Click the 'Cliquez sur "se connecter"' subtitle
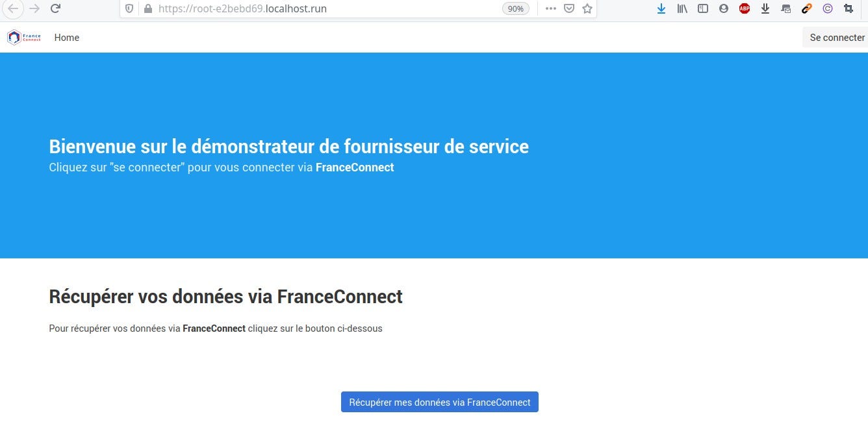The height and width of the screenshot is (433, 868). click(222, 167)
